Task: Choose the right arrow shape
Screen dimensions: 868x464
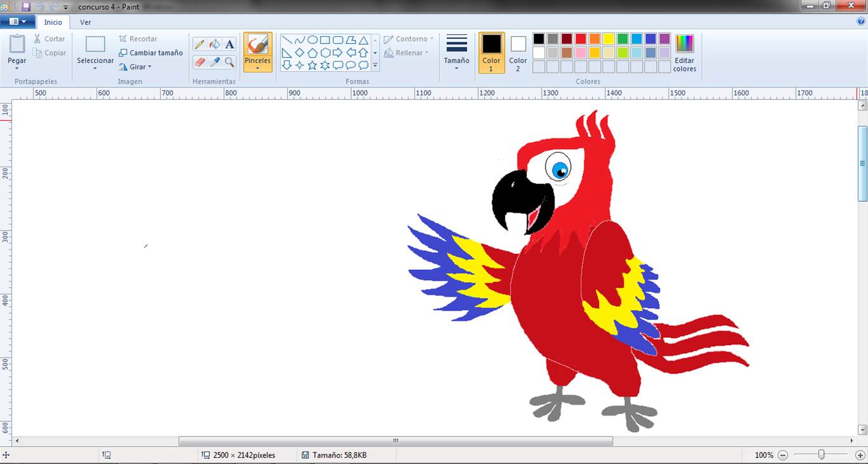Action: pyautogui.click(x=338, y=52)
